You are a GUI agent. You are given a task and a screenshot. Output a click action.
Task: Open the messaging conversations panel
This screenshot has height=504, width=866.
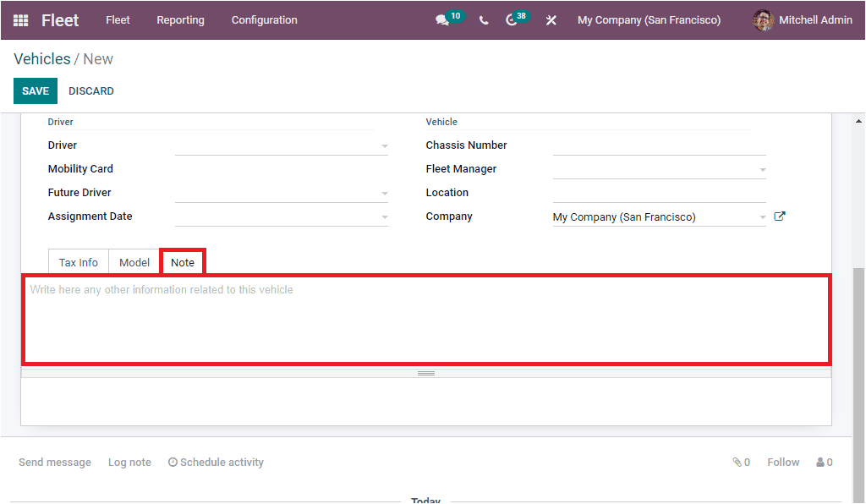click(441, 19)
